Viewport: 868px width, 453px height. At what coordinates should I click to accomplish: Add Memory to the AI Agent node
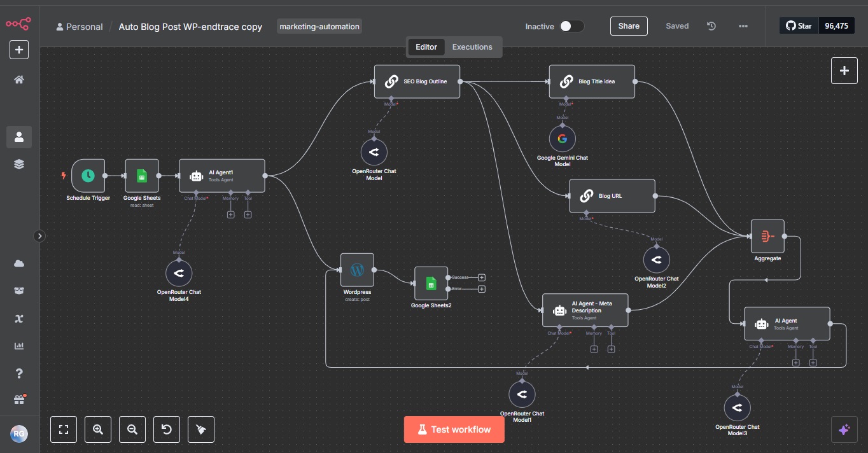coord(796,363)
